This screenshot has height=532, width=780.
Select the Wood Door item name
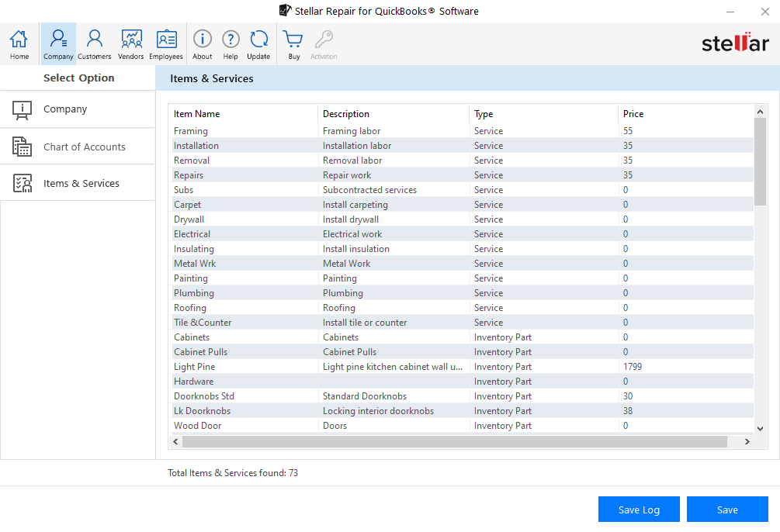tap(197, 426)
